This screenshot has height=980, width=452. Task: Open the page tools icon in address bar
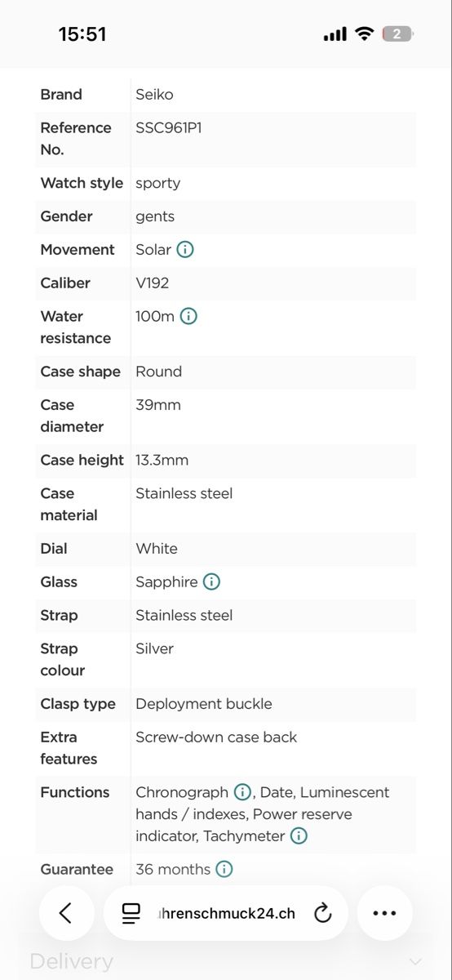pos(131,913)
